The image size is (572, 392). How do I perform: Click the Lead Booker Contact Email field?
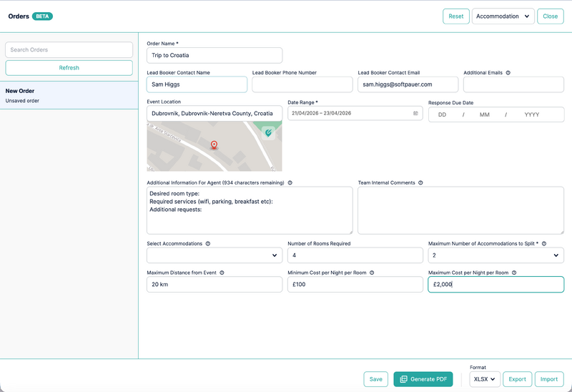coord(408,84)
